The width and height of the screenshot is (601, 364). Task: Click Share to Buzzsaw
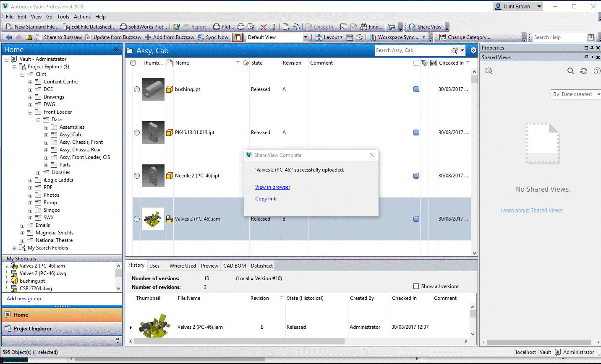[x=59, y=37]
